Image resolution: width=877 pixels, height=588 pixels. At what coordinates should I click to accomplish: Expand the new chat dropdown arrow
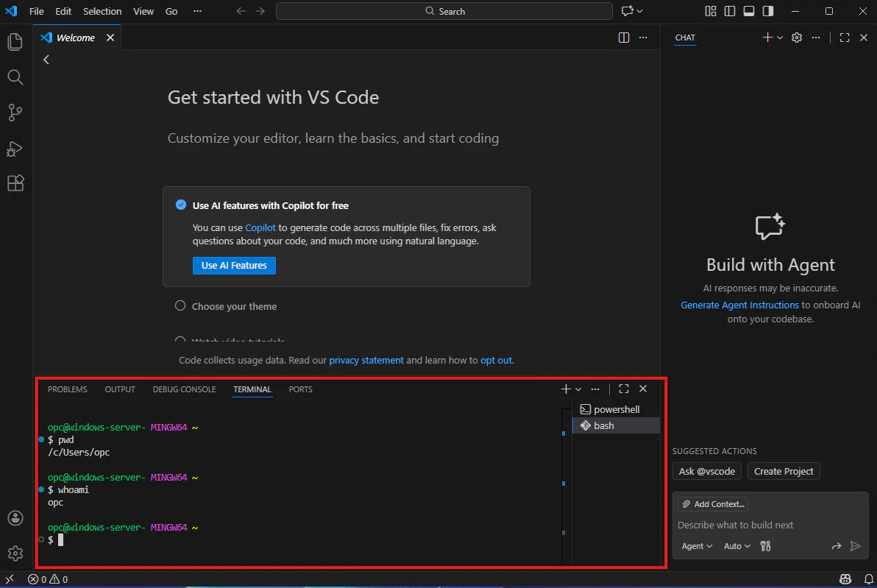pyautogui.click(x=780, y=38)
